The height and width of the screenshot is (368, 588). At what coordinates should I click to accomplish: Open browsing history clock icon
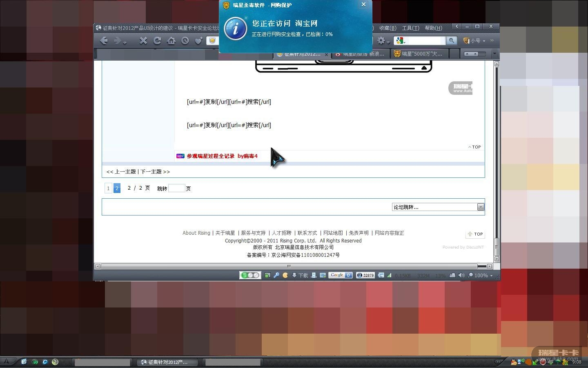click(x=185, y=40)
